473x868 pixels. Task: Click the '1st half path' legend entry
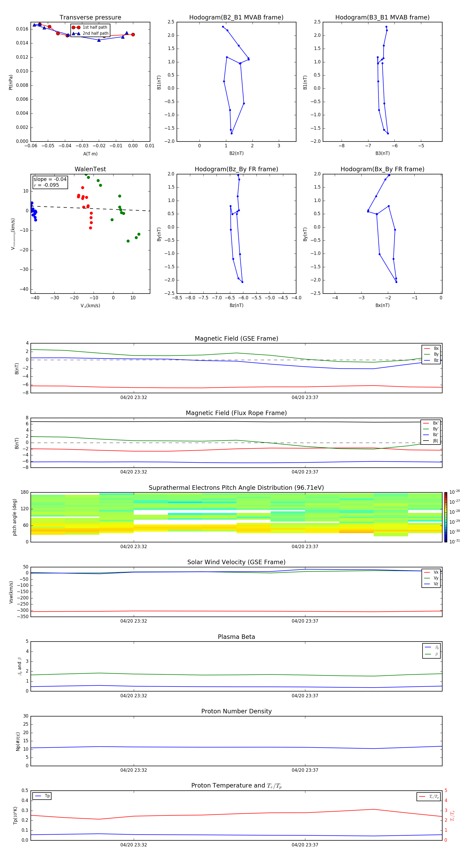(x=90, y=27)
